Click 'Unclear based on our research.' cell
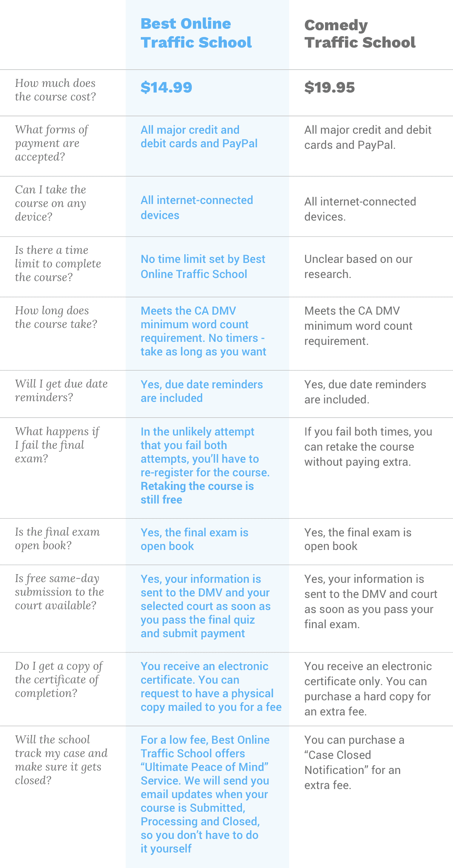 tap(358, 266)
